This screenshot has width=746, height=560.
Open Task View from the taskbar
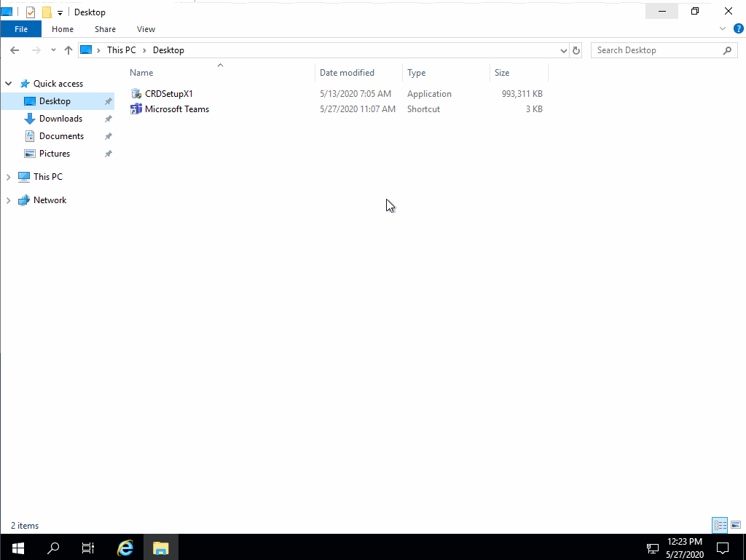pyautogui.click(x=87, y=548)
